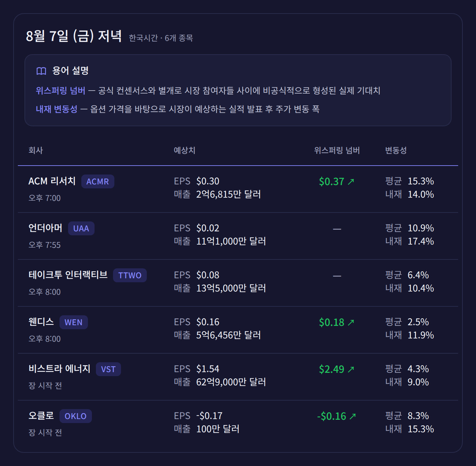Click the 위스퍼링 넘버 term link
Screen dimensions: 476x466
60,91
